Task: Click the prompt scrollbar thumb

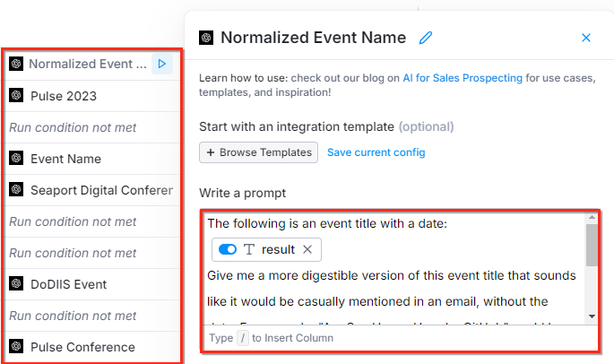Action: pyautogui.click(x=592, y=246)
